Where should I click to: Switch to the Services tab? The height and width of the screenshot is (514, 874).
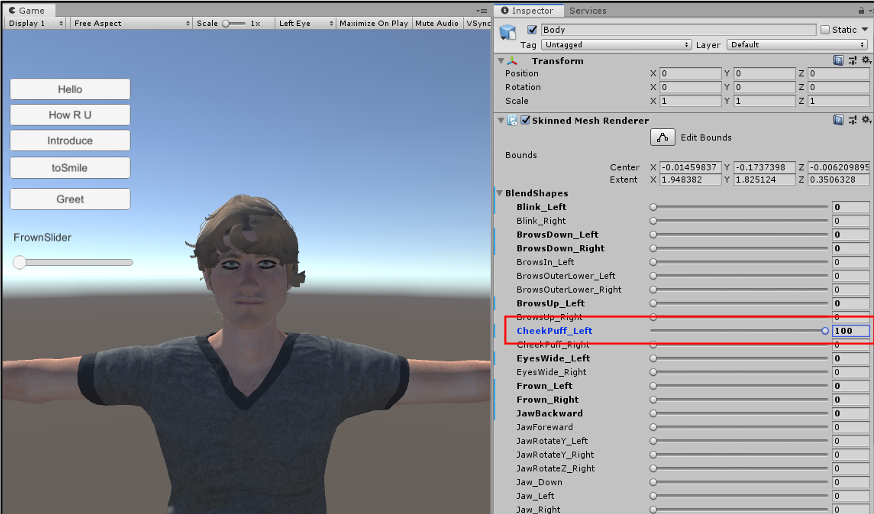pos(587,11)
